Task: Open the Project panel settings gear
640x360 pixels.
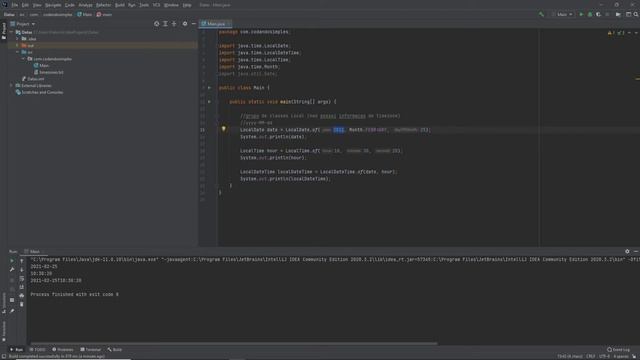Action: tap(185, 24)
